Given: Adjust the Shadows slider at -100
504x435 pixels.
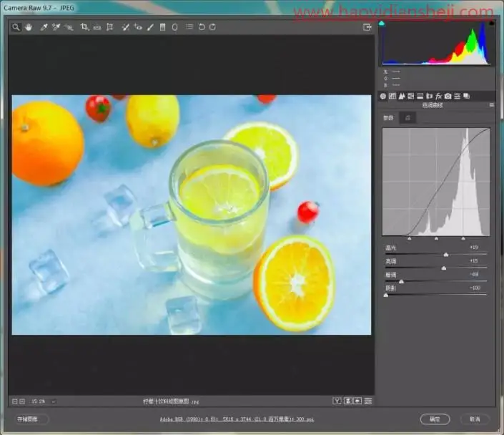Looking at the screenshot, I should pos(386,295).
